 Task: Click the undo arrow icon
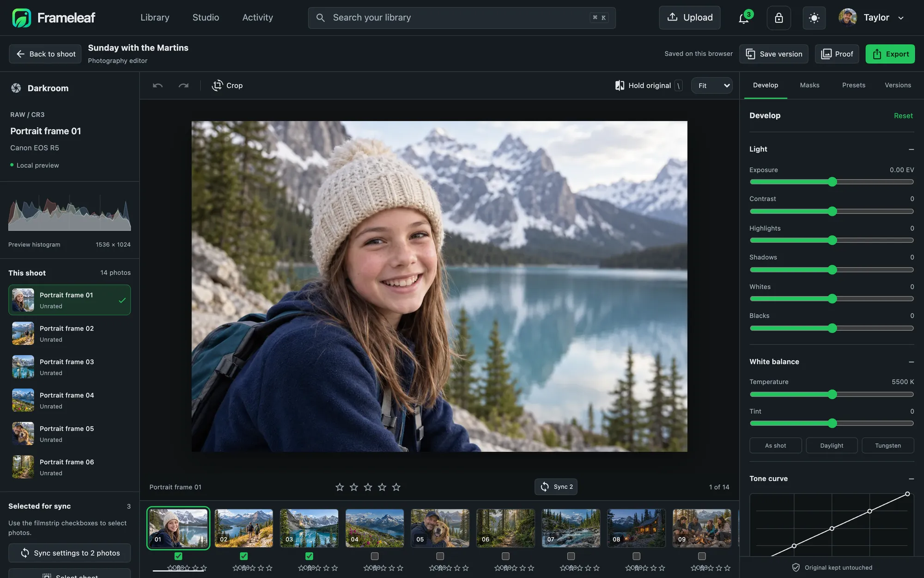[158, 86]
